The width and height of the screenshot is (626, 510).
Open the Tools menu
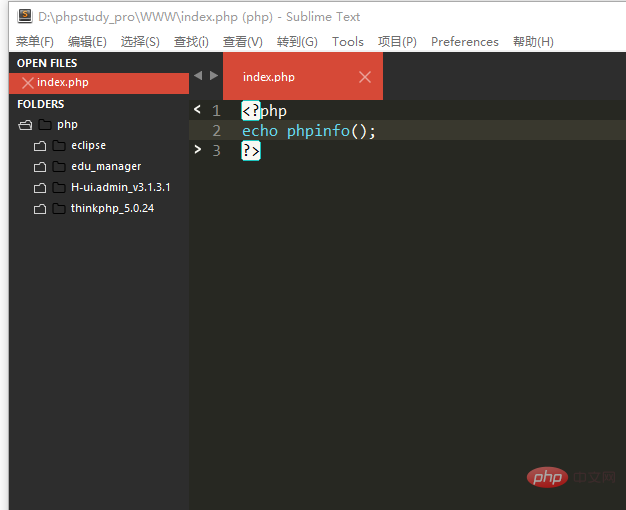pyautogui.click(x=348, y=42)
